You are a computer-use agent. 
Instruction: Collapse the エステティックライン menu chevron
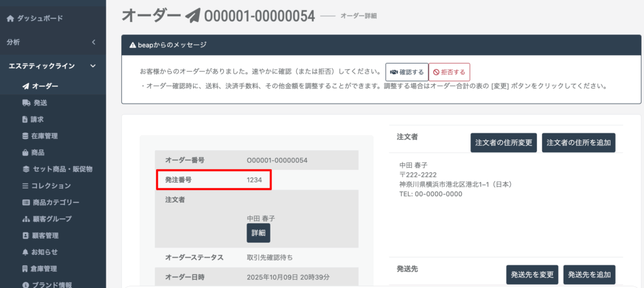[93, 65]
